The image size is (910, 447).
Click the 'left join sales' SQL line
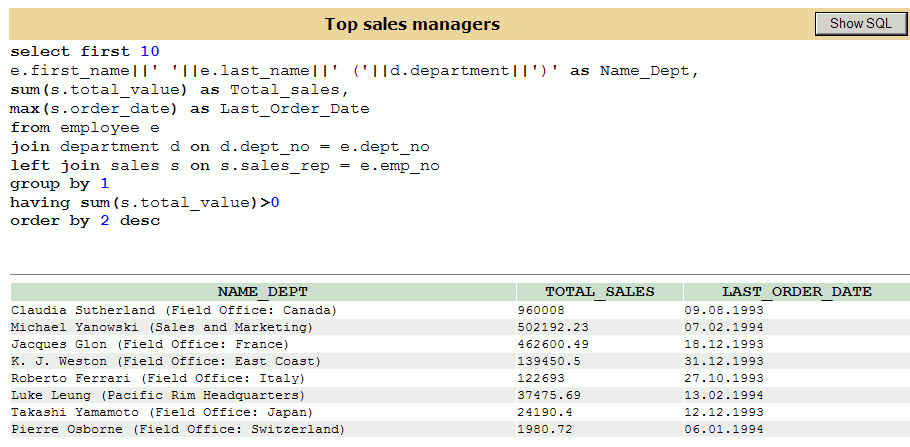click(x=225, y=165)
